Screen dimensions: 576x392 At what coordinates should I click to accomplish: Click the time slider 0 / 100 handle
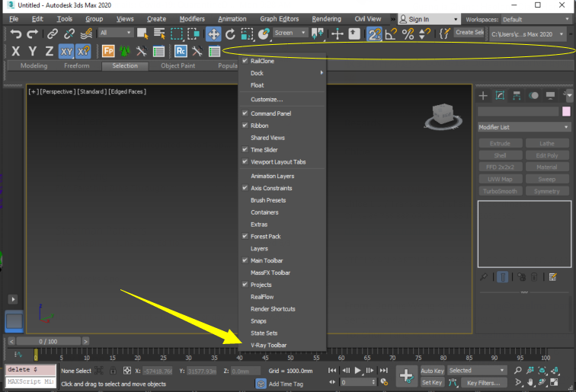click(x=48, y=341)
